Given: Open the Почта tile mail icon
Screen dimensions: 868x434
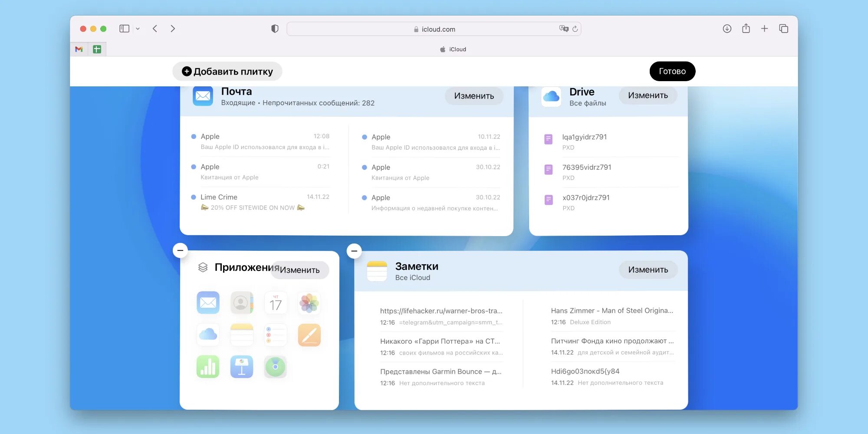Looking at the screenshot, I should [x=203, y=96].
